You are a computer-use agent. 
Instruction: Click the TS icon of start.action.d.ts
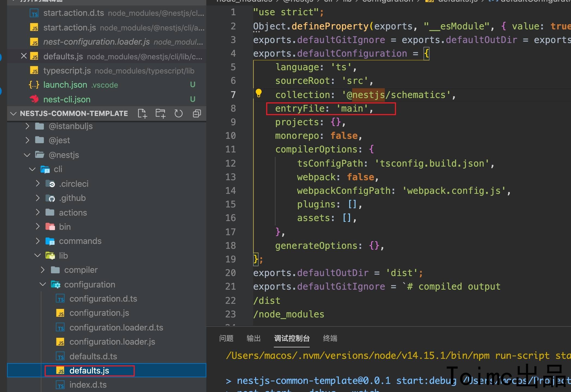34,13
